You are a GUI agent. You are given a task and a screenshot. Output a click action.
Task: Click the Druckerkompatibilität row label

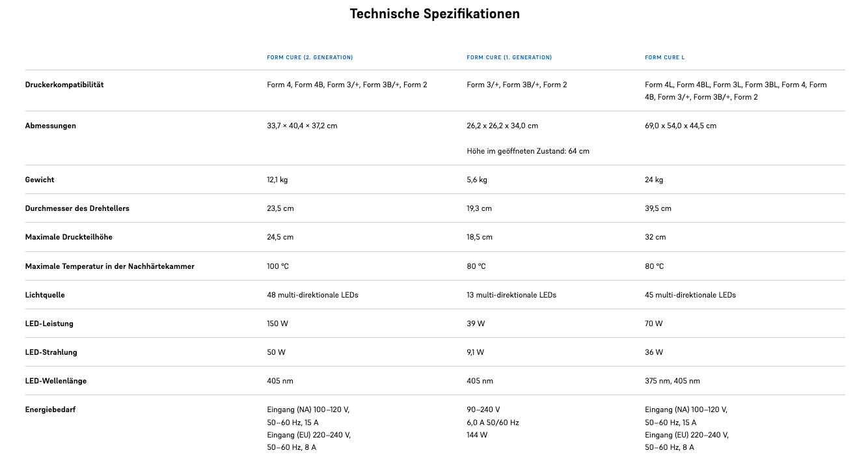[64, 85]
